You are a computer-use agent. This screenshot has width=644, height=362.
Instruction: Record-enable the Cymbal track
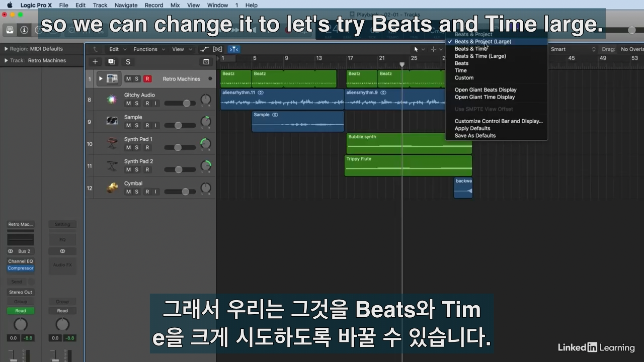click(147, 192)
